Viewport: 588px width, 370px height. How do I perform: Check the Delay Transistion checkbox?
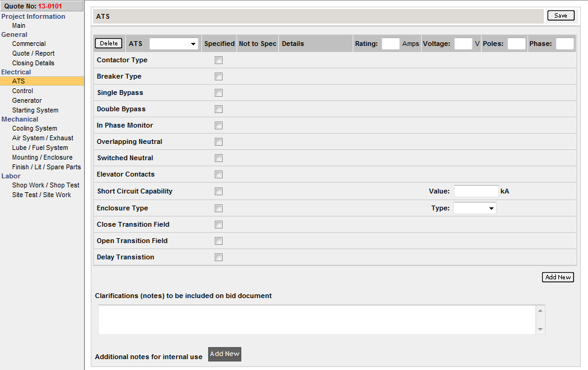pyautogui.click(x=218, y=258)
